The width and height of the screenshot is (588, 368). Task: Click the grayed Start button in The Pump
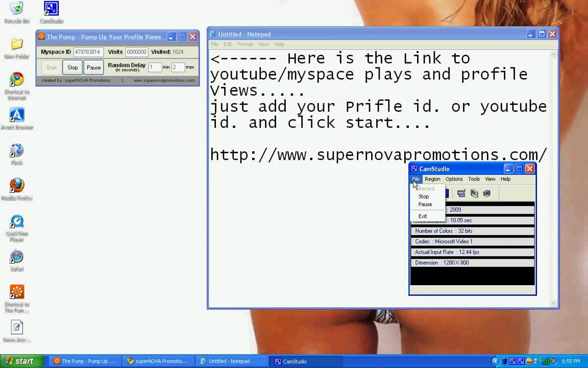click(52, 67)
